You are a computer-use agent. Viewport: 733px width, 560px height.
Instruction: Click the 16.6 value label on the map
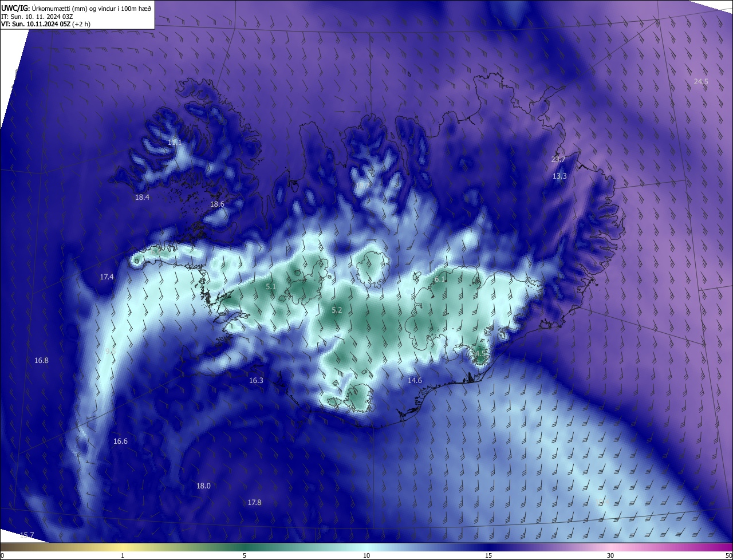tap(120, 441)
